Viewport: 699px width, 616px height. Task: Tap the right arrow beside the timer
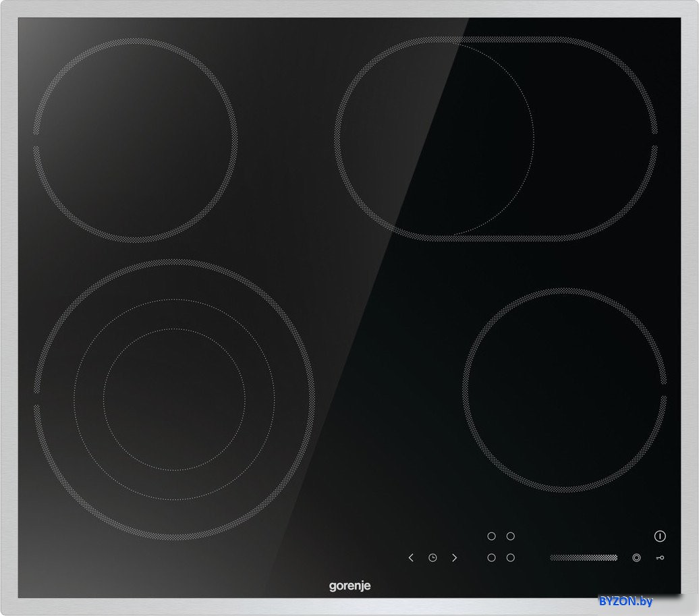click(454, 557)
